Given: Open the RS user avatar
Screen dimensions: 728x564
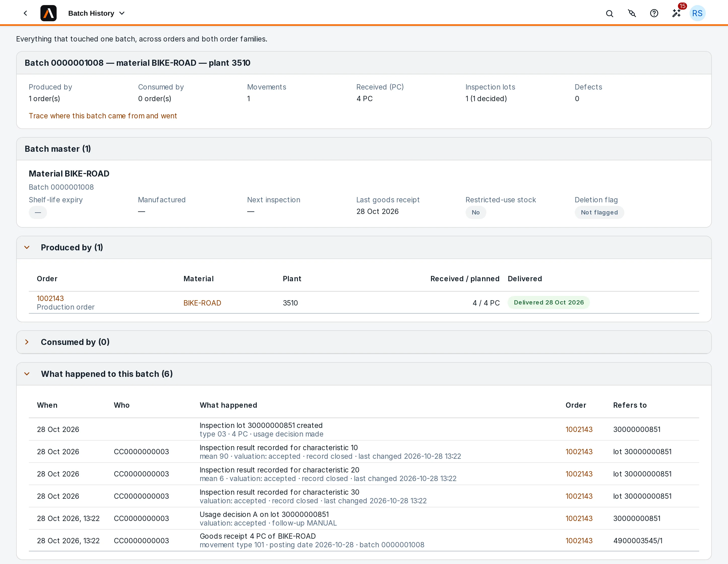Looking at the screenshot, I should [x=697, y=13].
